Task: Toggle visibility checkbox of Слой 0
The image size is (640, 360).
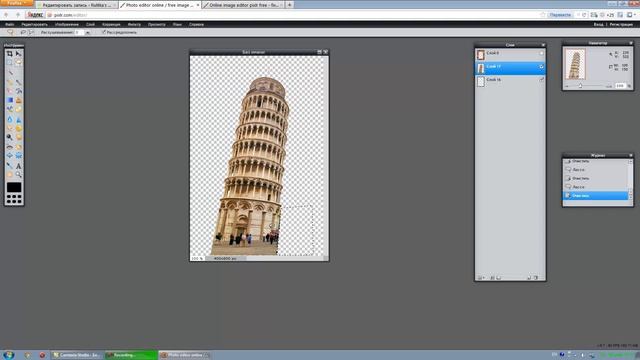Action: [542, 53]
